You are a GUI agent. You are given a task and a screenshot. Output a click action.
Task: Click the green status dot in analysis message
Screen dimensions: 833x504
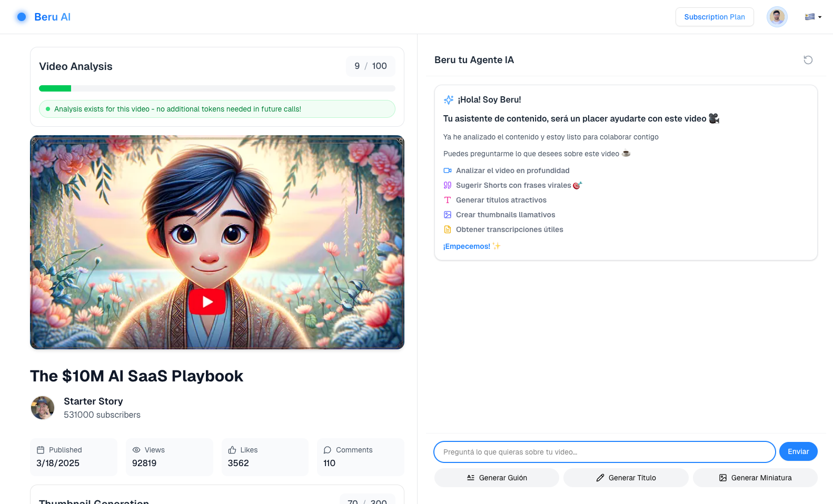pyautogui.click(x=48, y=109)
